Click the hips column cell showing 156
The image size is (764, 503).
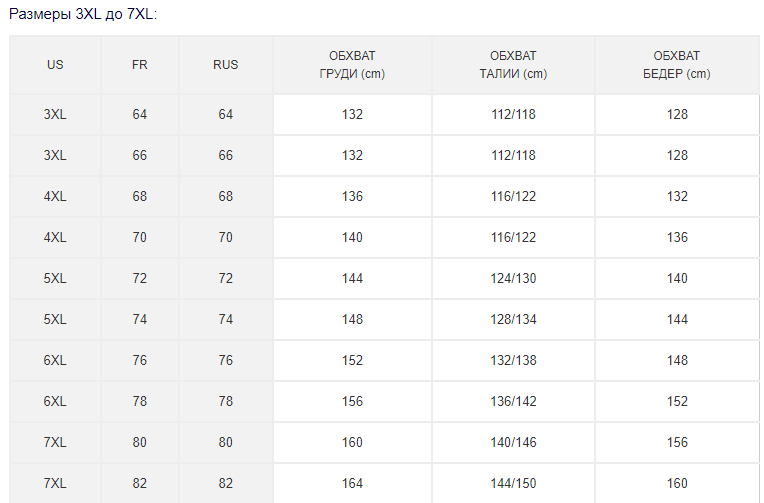pyautogui.click(x=677, y=442)
